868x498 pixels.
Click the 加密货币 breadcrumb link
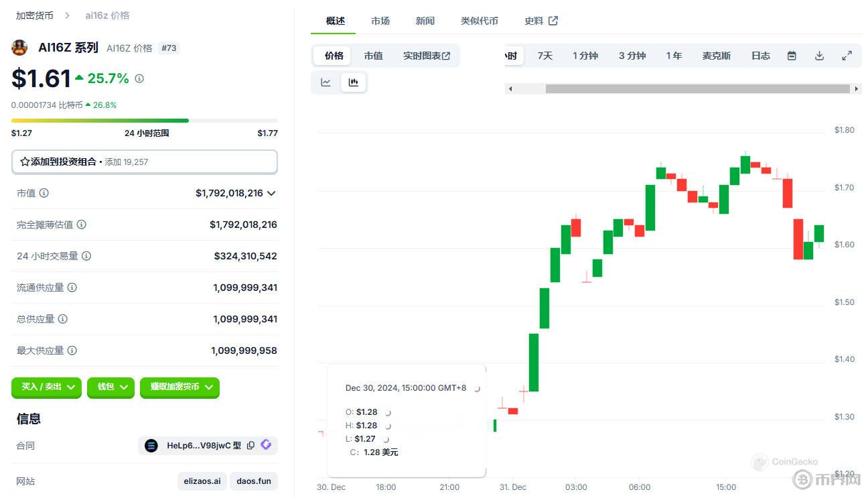coord(35,15)
